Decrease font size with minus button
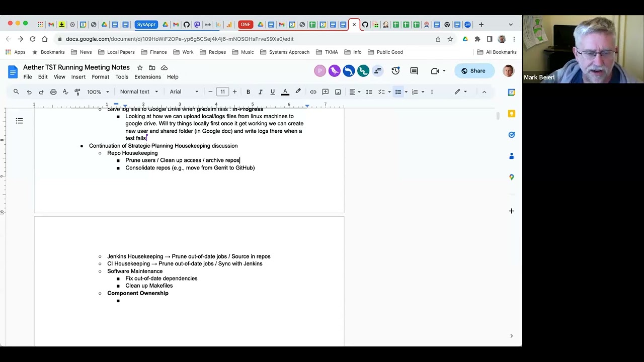 [210, 92]
